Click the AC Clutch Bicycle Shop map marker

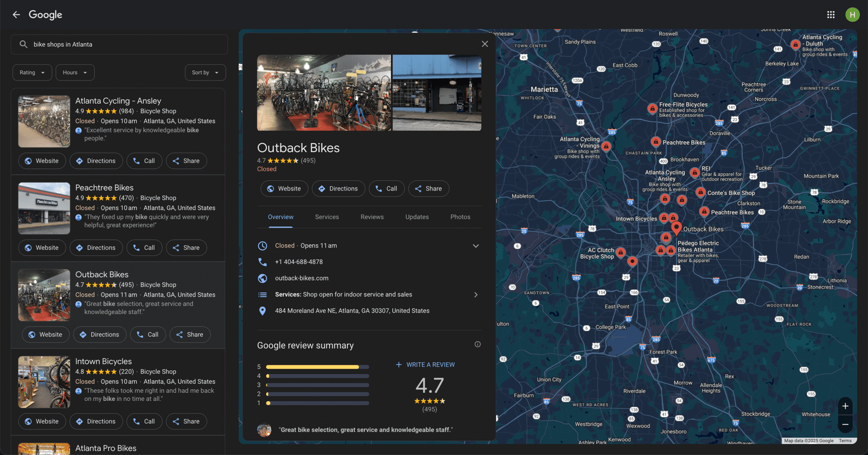coord(621,252)
